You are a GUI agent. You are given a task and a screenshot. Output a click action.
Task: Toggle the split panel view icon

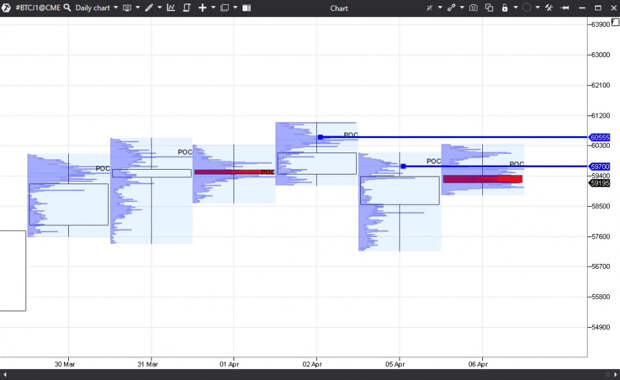pyautogui.click(x=246, y=8)
